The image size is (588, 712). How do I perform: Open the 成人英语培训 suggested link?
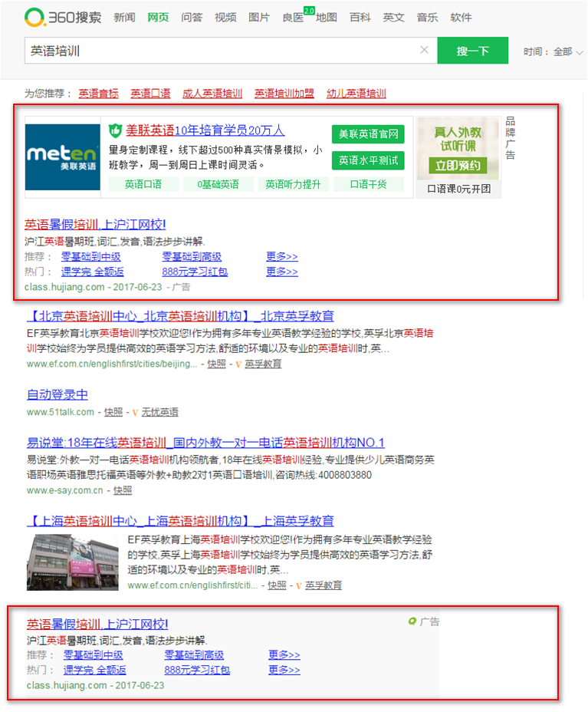[212, 94]
